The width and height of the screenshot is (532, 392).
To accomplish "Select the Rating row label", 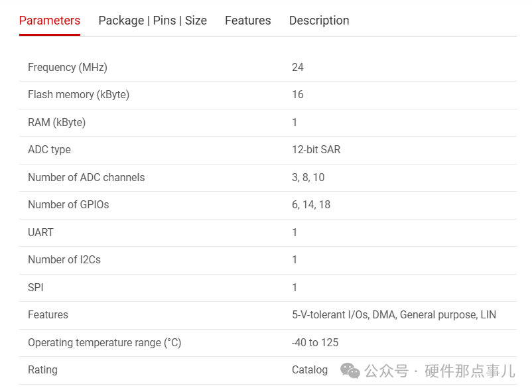I will coord(42,370).
